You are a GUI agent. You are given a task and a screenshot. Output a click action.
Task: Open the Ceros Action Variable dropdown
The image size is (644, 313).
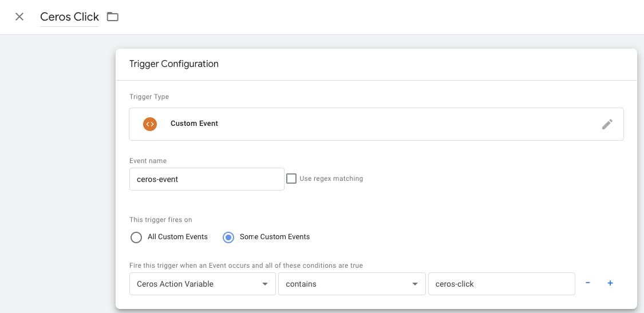point(202,284)
